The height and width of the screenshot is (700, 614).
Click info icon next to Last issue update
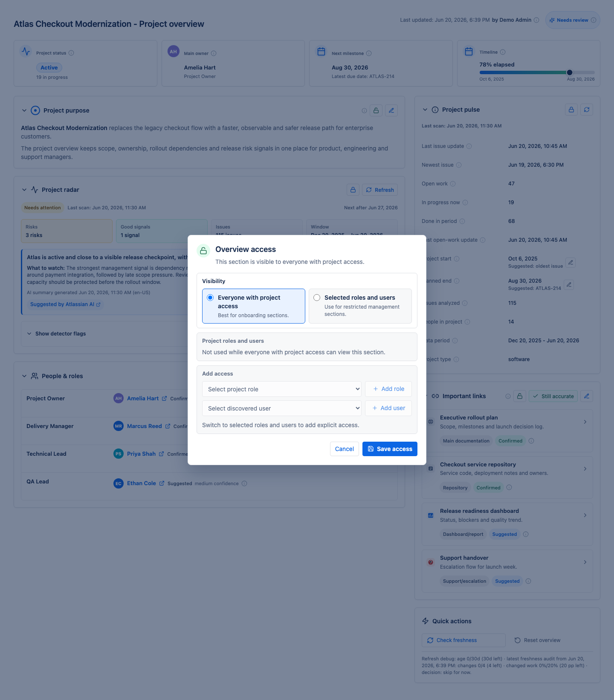coord(469,146)
